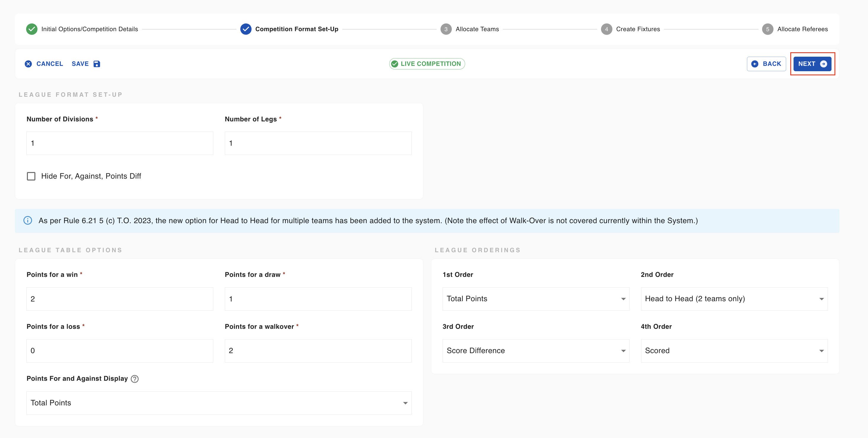Click the SAVE button text
868x438 pixels.
point(80,64)
